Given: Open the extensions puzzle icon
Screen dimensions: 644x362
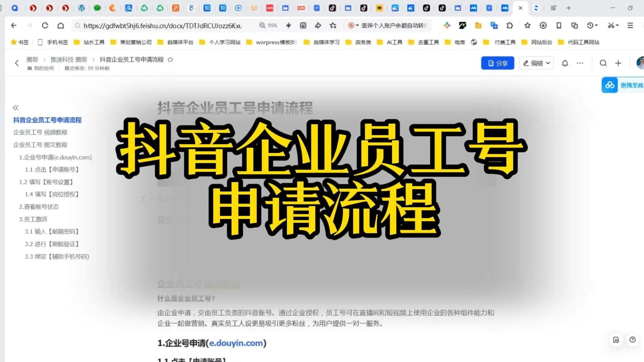Looking at the screenshot, I should pyautogui.click(x=510, y=25).
